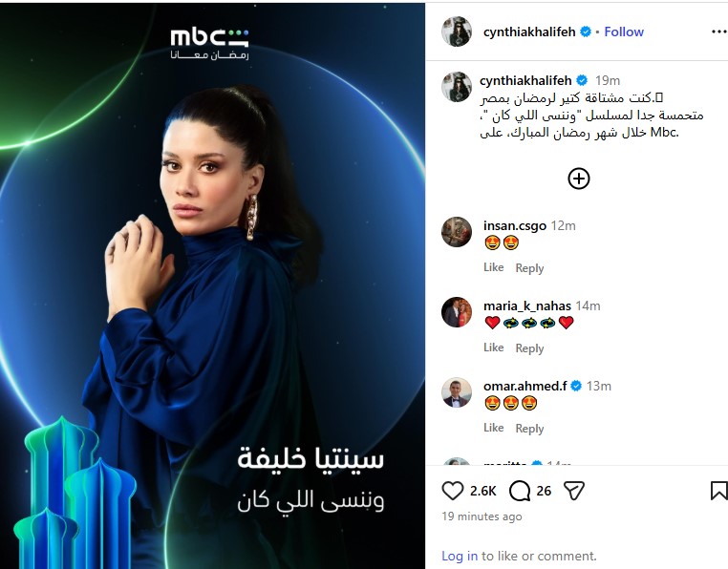
Task: Click the MBC Ramadan poster image
Action: coord(212,285)
